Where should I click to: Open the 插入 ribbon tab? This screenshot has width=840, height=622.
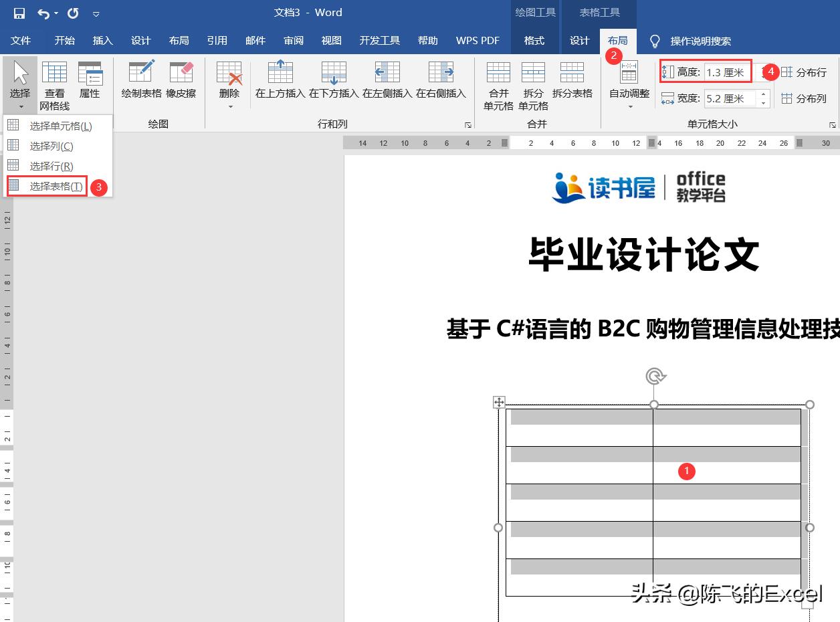(102, 40)
